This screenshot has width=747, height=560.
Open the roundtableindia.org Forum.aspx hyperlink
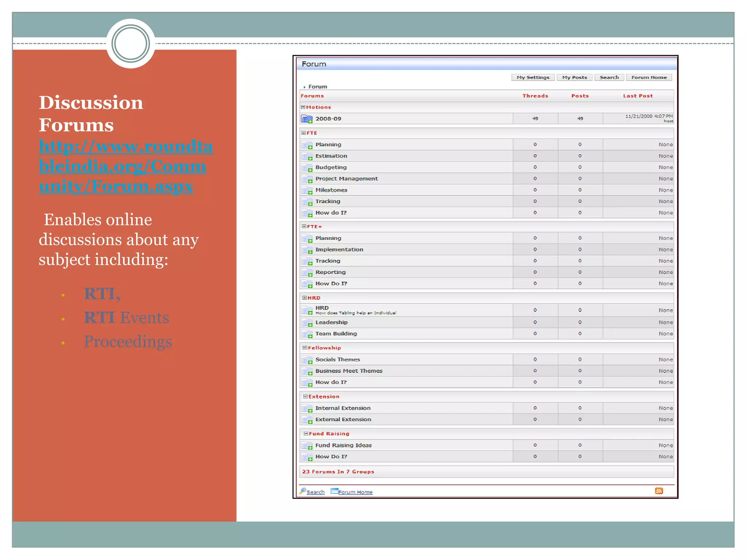tap(123, 166)
